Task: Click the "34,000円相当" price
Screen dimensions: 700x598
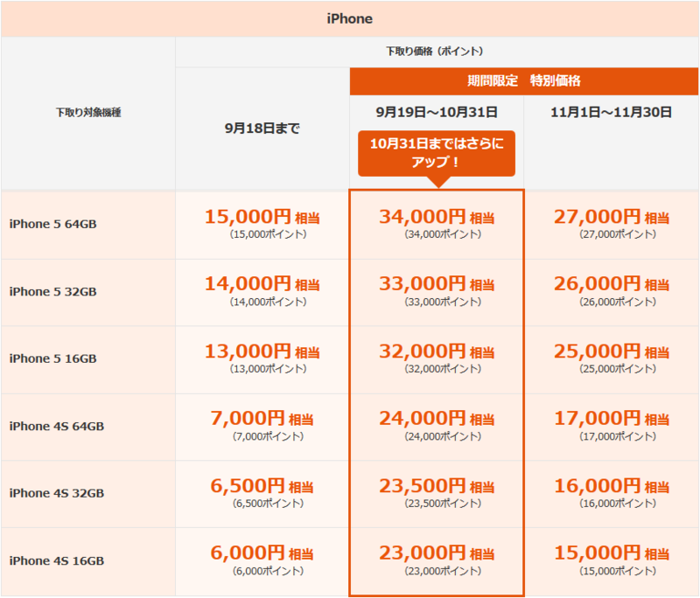Action: point(437,217)
